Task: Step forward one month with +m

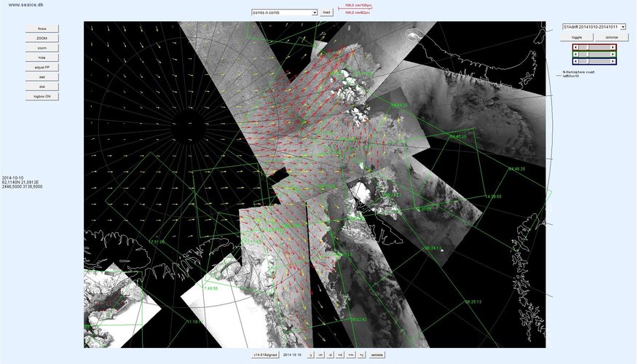Action: pos(350,355)
